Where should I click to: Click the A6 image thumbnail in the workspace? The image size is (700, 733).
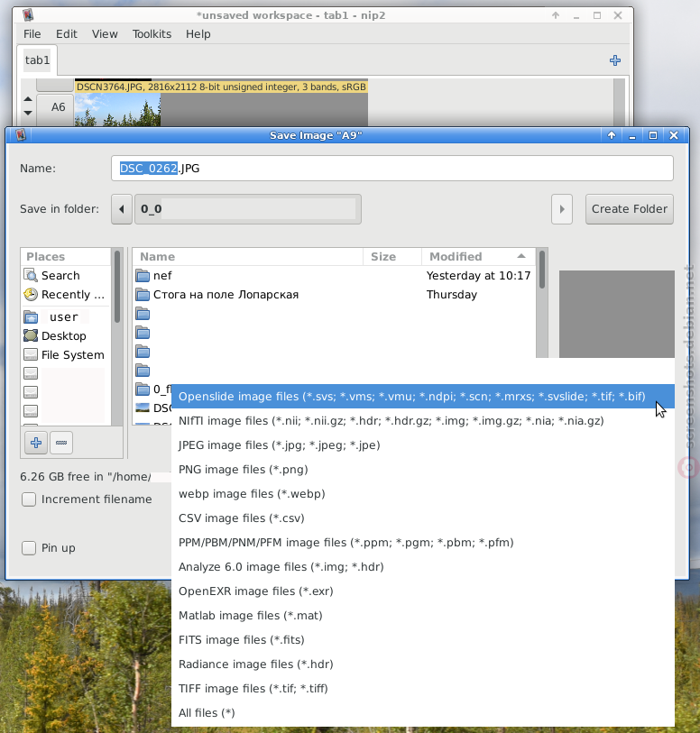[x=118, y=110]
